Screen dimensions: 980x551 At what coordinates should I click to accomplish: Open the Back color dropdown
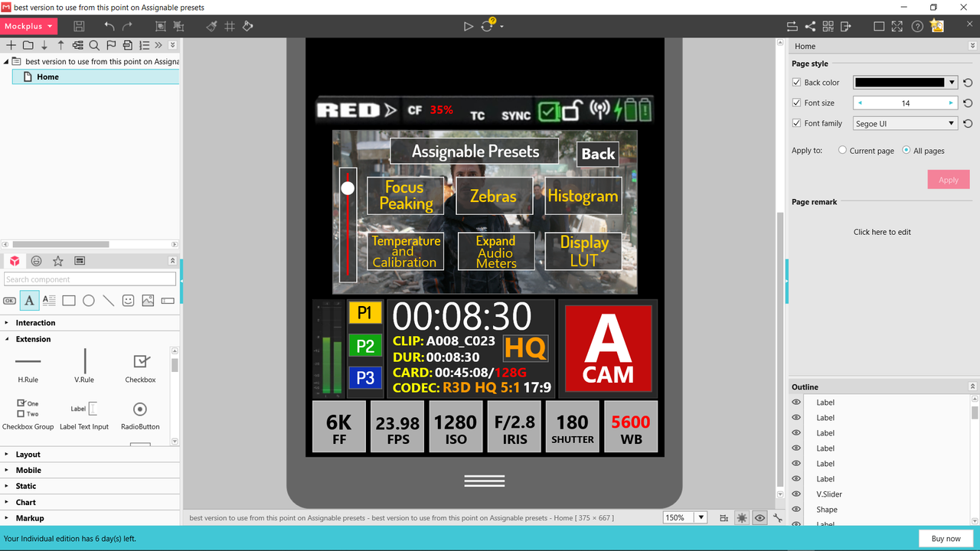(952, 83)
